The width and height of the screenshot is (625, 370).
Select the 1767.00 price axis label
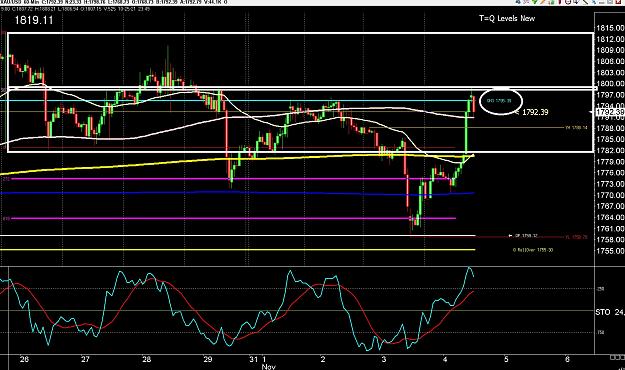pyautogui.click(x=610, y=207)
